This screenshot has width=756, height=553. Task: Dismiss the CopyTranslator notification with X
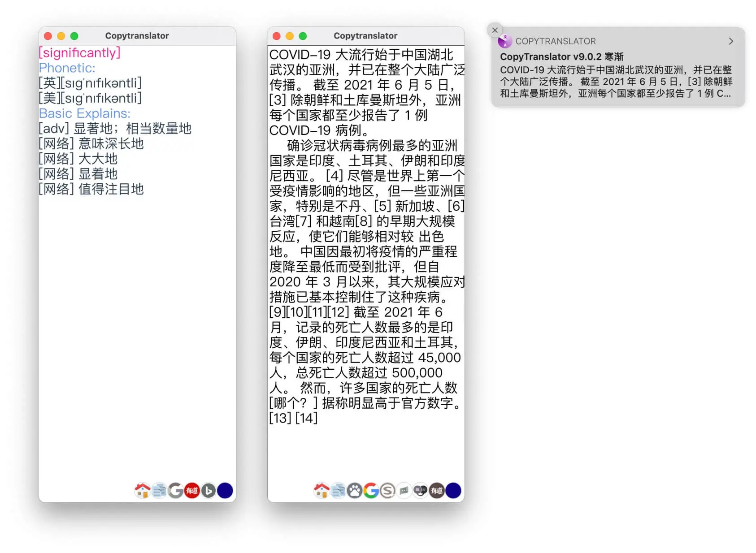point(495,30)
